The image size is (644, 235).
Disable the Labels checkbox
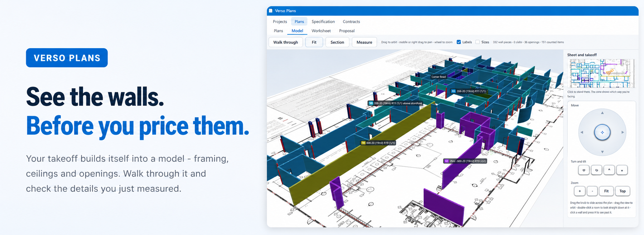(459, 42)
